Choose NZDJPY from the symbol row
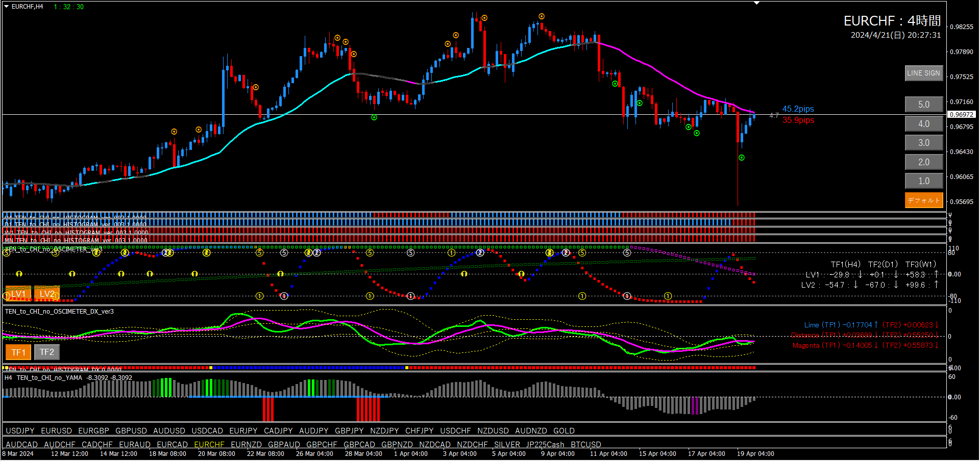The width and height of the screenshot is (980, 461). pos(384,431)
